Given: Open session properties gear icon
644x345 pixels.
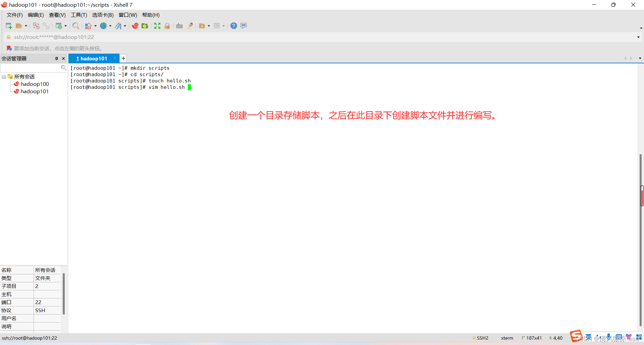Looking at the screenshot, I should tap(59, 26).
